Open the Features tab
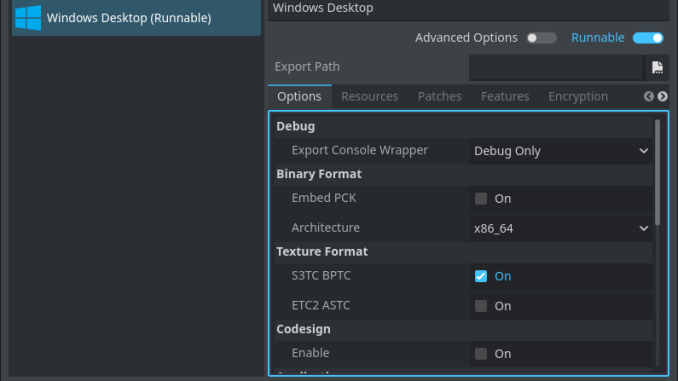The width and height of the screenshot is (678, 381). (x=505, y=96)
